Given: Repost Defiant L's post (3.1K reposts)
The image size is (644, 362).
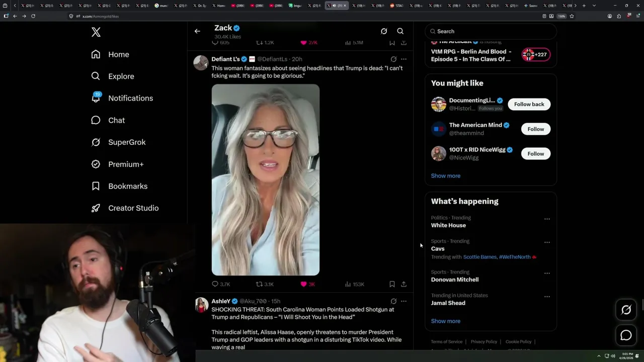Looking at the screenshot, I should coord(265,284).
